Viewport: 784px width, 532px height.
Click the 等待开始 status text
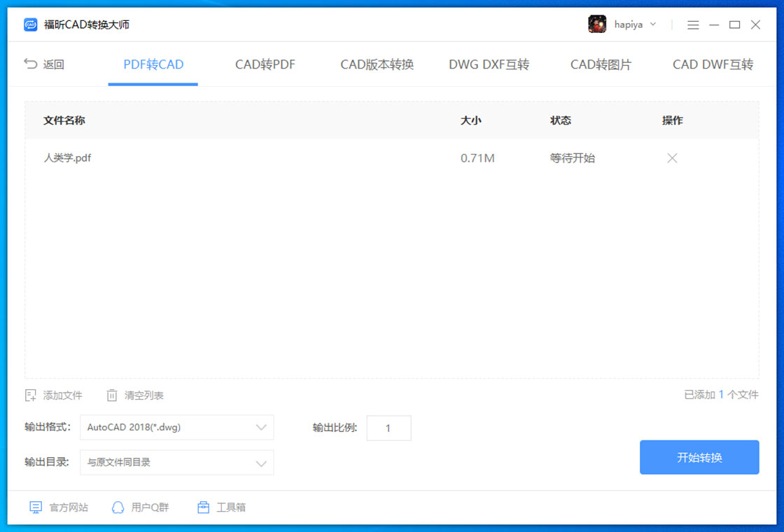(x=573, y=158)
